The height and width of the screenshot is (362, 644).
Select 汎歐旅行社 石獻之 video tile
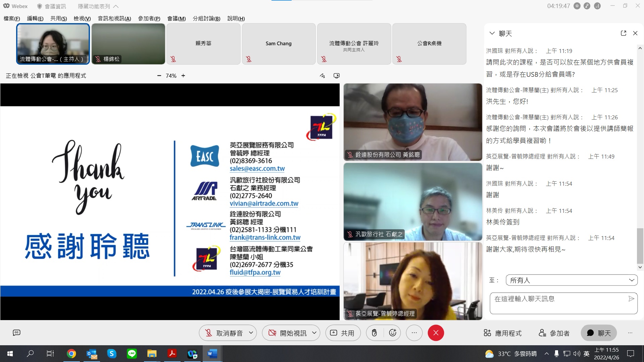tap(413, 201)
